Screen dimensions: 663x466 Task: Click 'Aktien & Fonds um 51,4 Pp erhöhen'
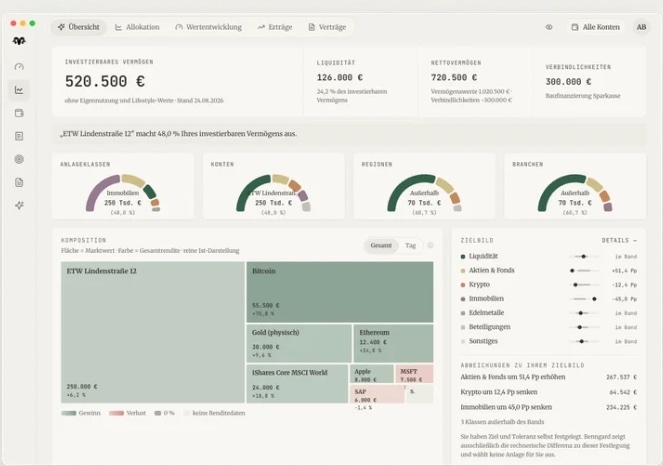pyautogui.click(x=512, y=377)
